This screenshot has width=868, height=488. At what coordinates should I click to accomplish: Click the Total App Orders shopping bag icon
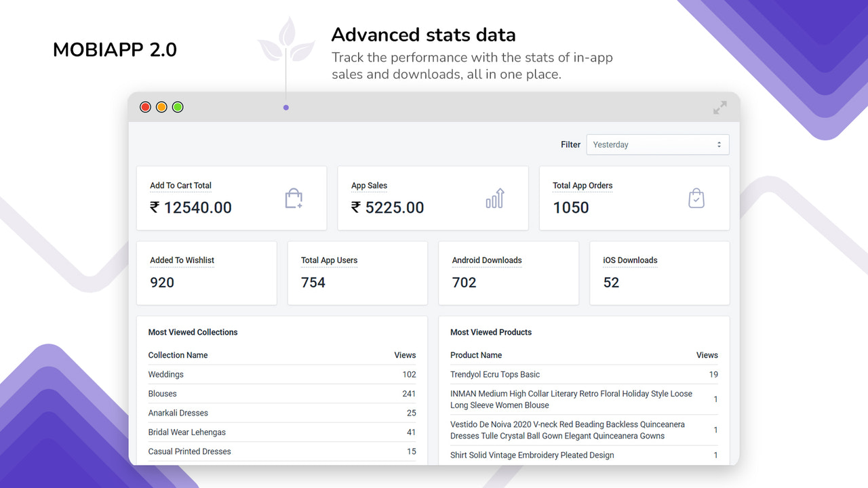tap(696, 197)
